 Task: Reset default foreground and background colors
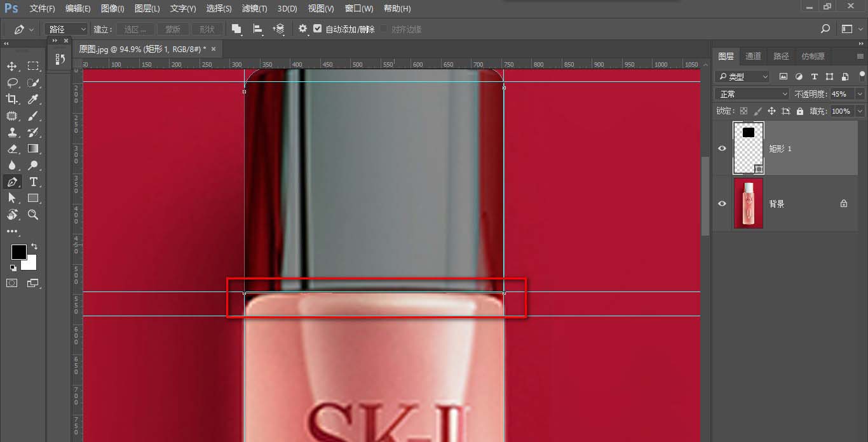[x=13, y=267]
